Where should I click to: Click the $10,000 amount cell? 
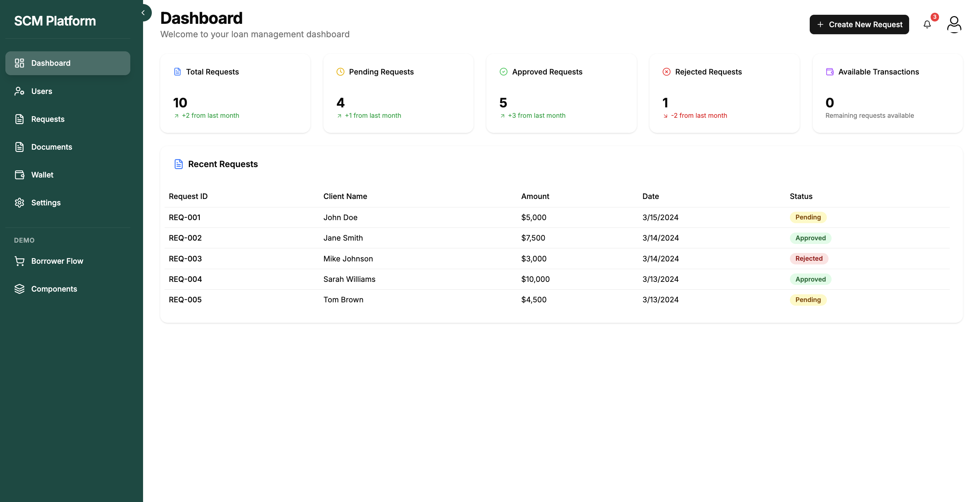pos(535,279)
